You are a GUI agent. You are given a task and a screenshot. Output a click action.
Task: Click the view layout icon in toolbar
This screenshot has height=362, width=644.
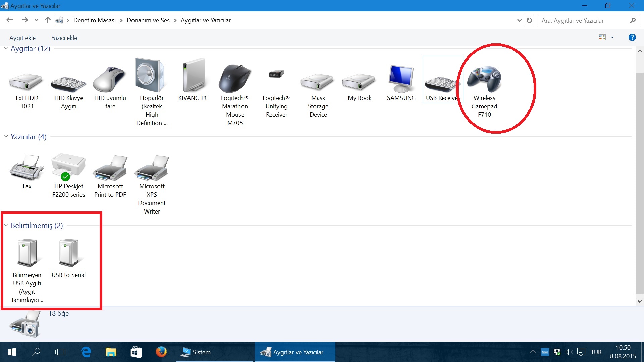(x=602, y=37)
